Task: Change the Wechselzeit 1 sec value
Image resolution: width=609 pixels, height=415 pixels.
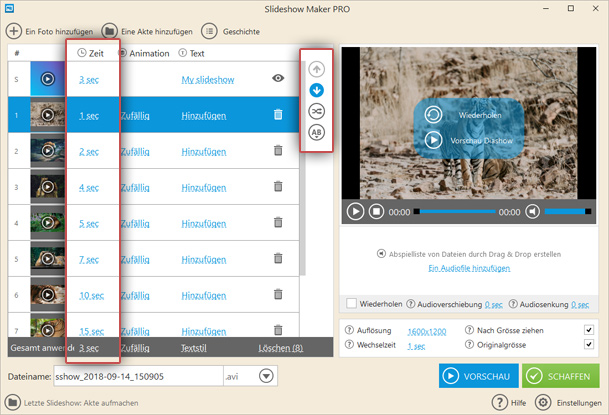Action: tap(416, 346)
